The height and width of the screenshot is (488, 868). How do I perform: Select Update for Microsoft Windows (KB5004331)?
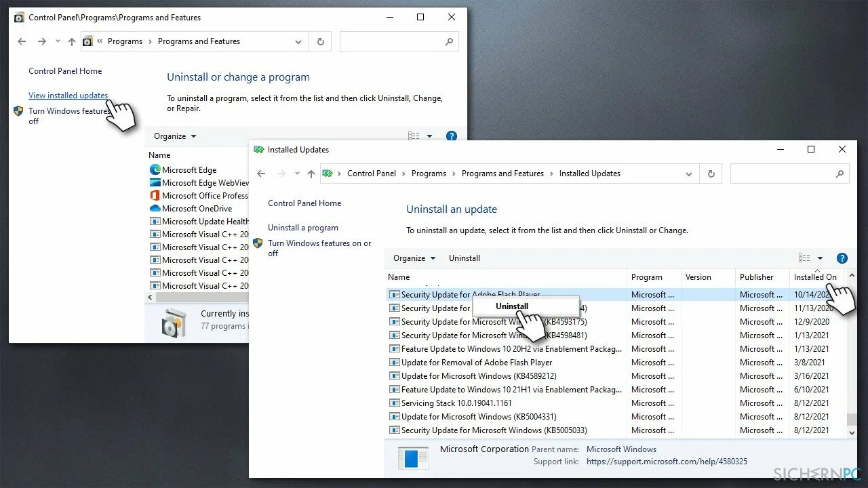click(x=616, y=417)
